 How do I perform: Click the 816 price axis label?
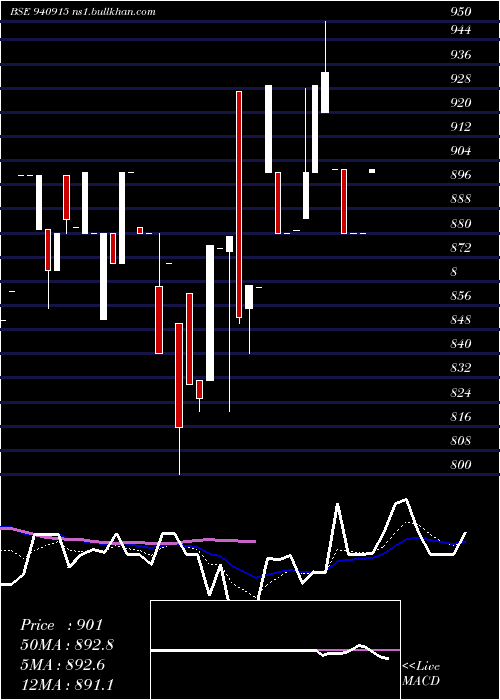tap(461, 417)
